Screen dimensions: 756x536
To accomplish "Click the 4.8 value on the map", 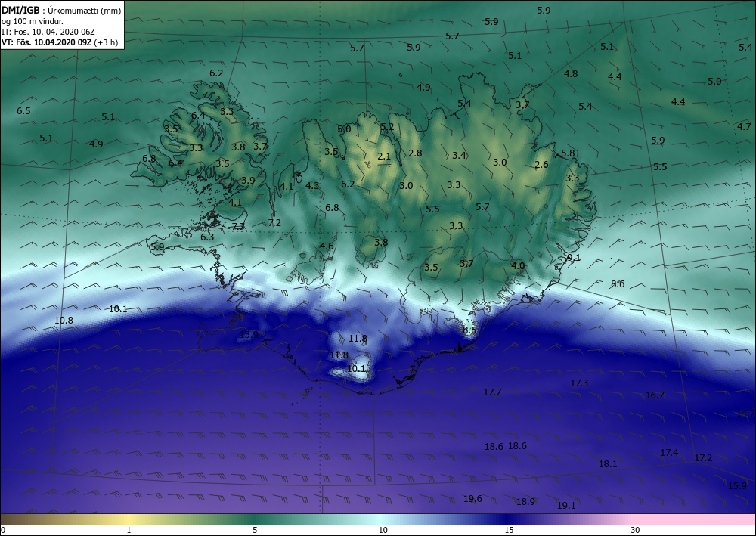I will point(571,74).
